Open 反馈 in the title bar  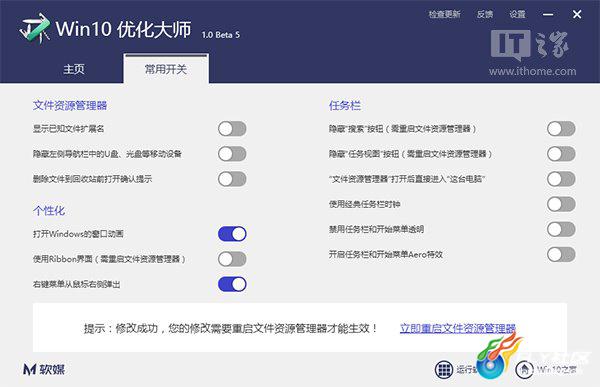[x=485, y=15]
